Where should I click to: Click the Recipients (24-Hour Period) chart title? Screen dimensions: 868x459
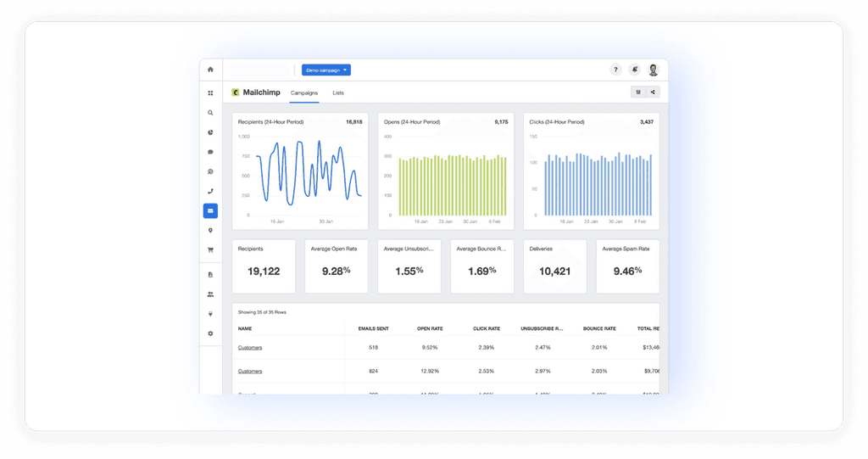[270, 122]
